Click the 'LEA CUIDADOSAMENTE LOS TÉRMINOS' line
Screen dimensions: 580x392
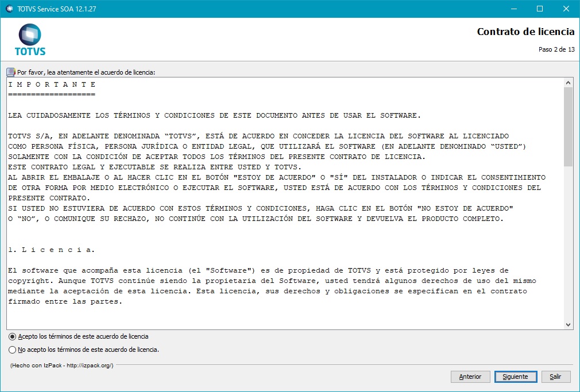[x=215, y=115]
